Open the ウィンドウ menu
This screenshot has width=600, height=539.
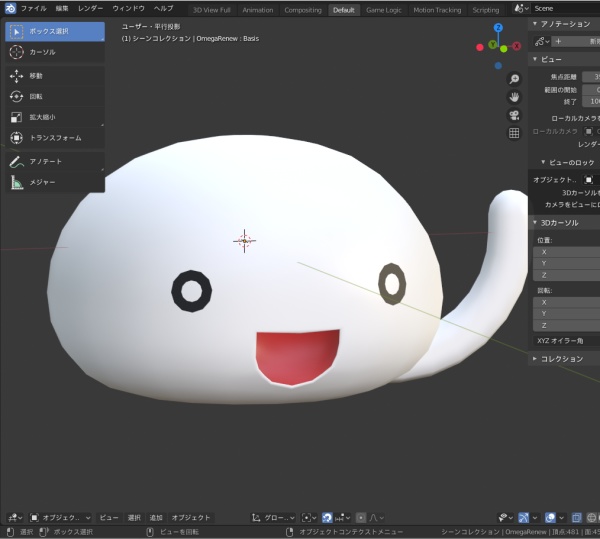(x=129, y=8)
